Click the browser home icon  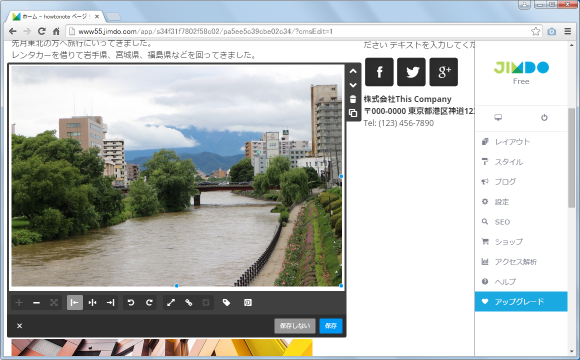(x=56, y=31)
